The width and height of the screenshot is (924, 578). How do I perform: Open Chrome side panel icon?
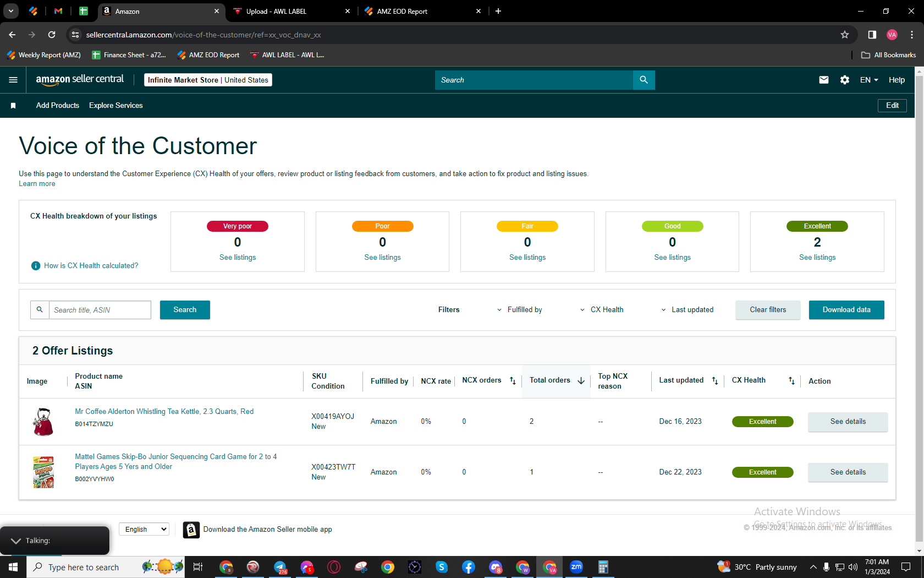[x=872, y=35]
